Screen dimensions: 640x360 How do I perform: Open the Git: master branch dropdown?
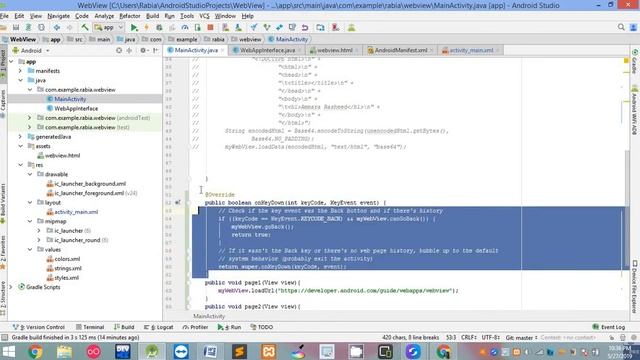tap(521, 338)
